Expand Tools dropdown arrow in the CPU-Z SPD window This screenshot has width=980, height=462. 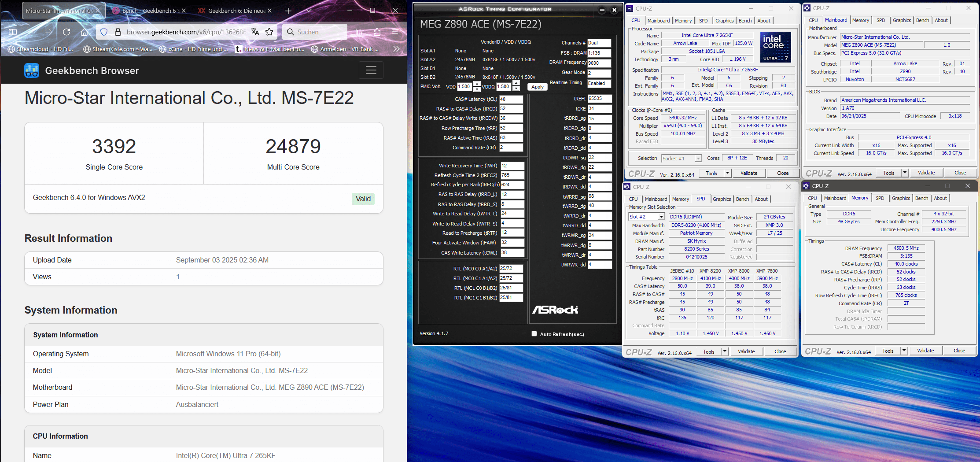[725, 351]
